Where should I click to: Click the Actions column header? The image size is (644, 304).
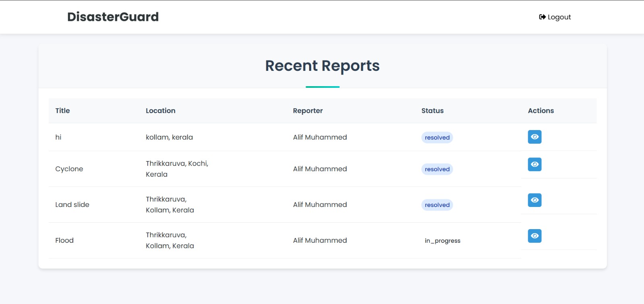[x=541, y=111]
